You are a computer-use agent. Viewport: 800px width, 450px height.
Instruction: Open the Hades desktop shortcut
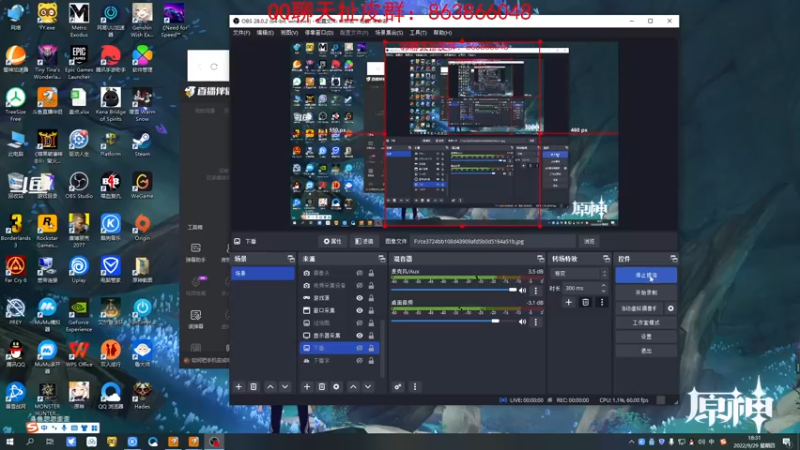[142, 396]
